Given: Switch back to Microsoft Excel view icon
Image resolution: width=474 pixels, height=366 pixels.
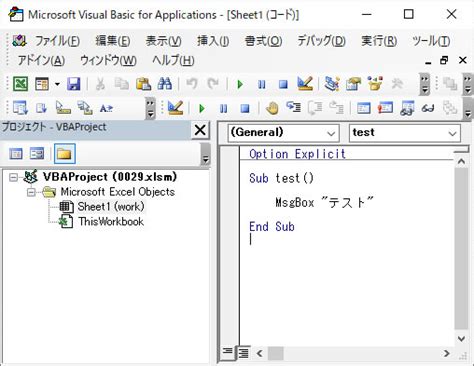Looking at the screenshot, I should (x=20, y=84).
